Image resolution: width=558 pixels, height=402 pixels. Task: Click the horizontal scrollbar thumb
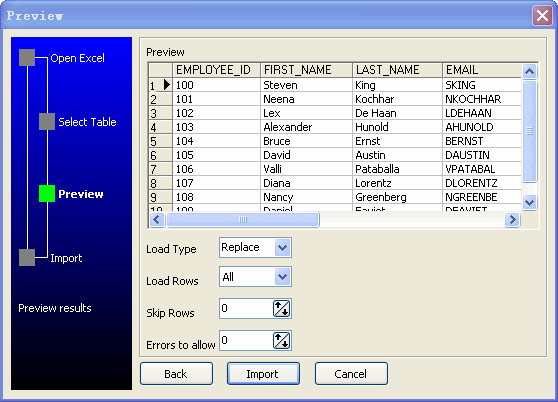point(243,219)
